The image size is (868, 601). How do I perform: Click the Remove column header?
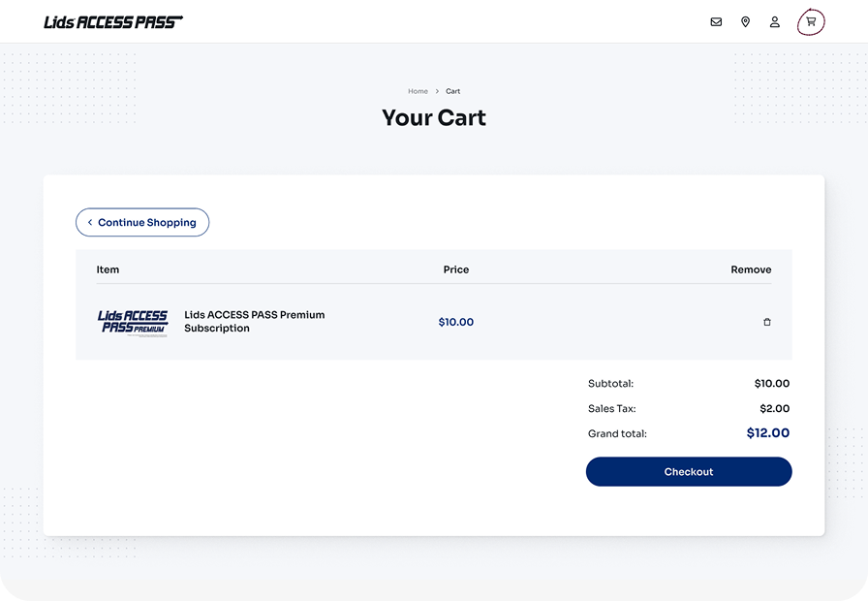tap(751, 269)
